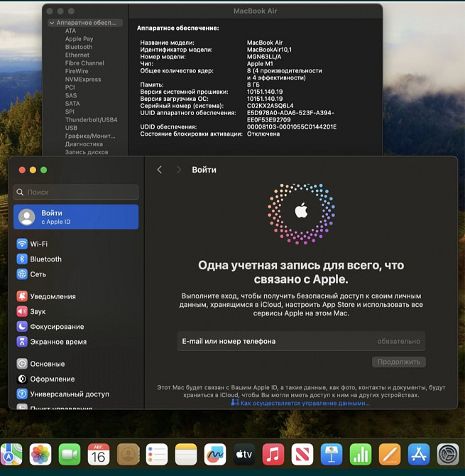
Task: Open Основные general settings
Action: tap(40, 364)
